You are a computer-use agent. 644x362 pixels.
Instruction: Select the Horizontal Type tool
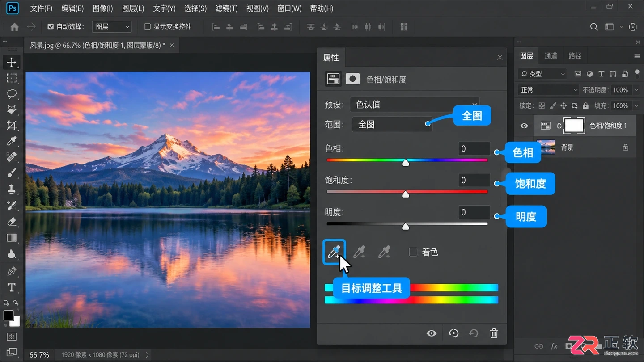click(12, 287)
